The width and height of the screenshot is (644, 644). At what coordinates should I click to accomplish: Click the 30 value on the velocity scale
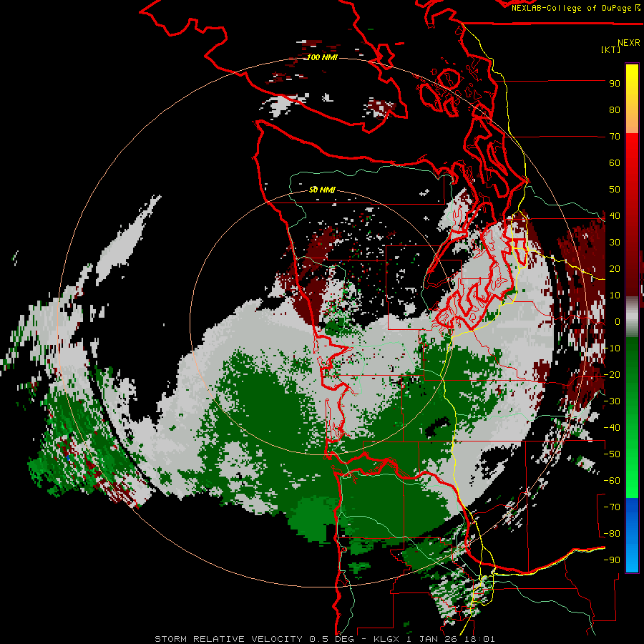615,243
